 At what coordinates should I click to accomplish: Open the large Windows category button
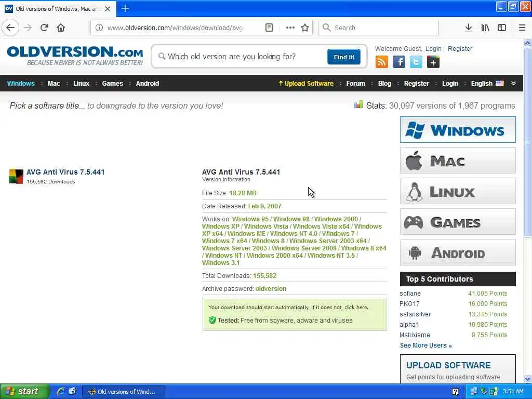[458, 130]
